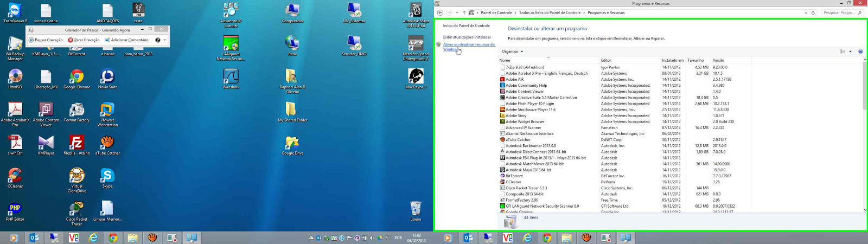The image size is (868, 244).
Task: Open the Google Chrome desktop shortcut
Action: (x=76, y=79)
